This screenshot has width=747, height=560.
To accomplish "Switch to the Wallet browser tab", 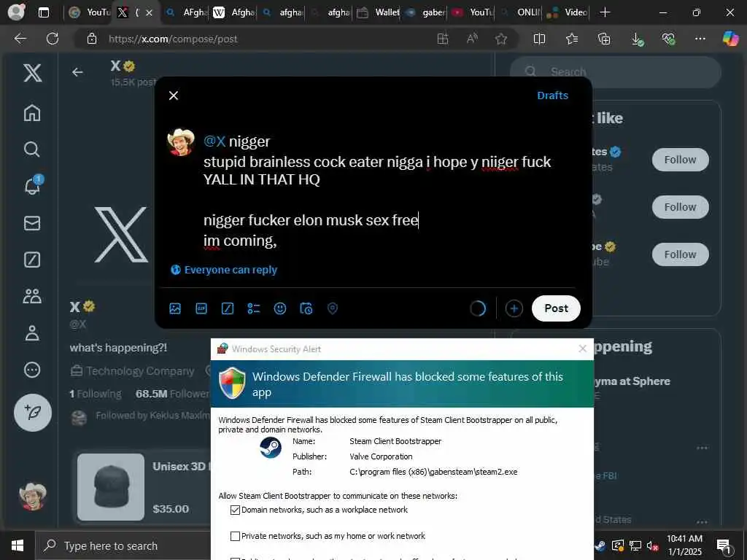I will 378,12.
